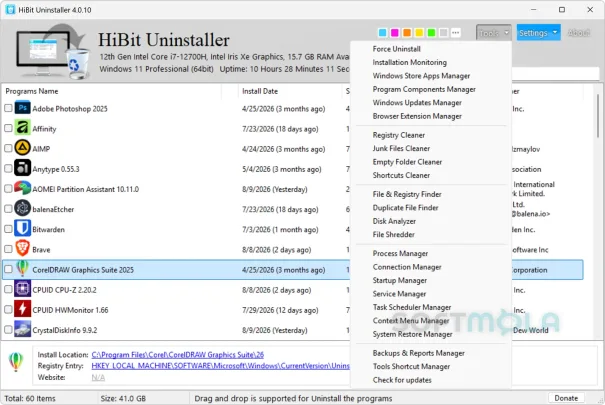Click the Anytype 0.55.3 program icon
605x405 pixels.
point(22,168)
